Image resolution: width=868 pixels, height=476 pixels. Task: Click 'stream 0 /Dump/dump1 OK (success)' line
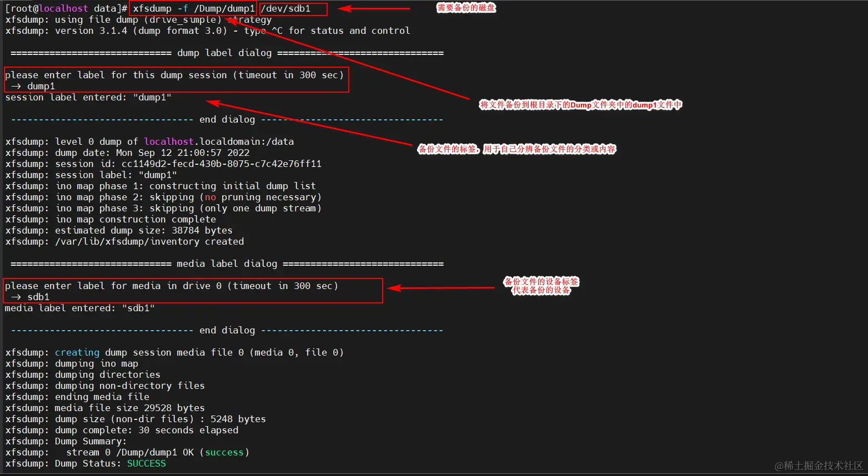[x=127, y=452]
